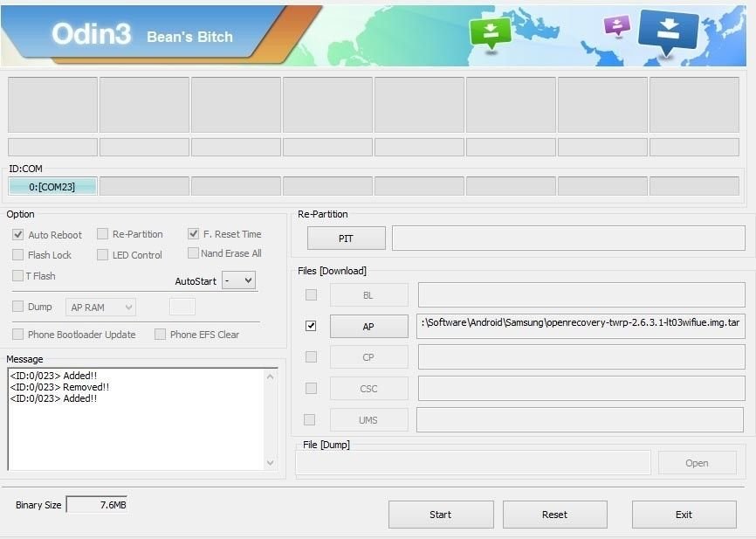Click the Message log scroll-down arrow
The width and height of the screenshot is (756, 539).
pyautogui.click(x=270, y=463)
